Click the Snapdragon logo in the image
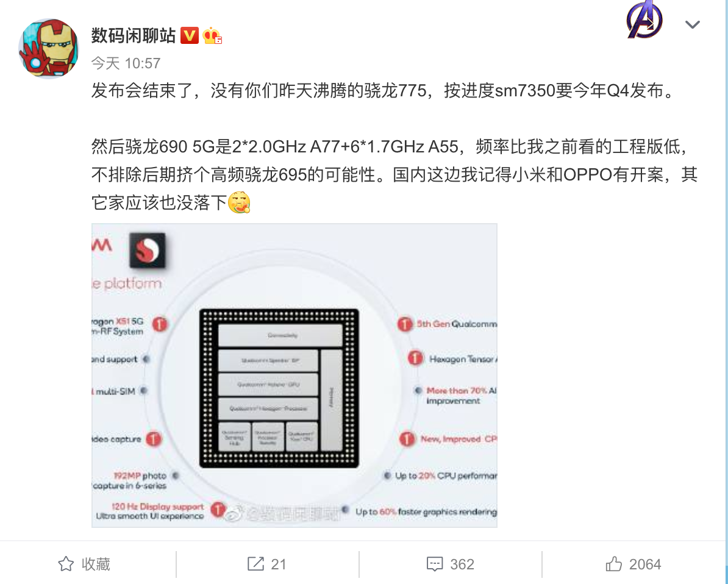728x584 pixels. (147, 250)
